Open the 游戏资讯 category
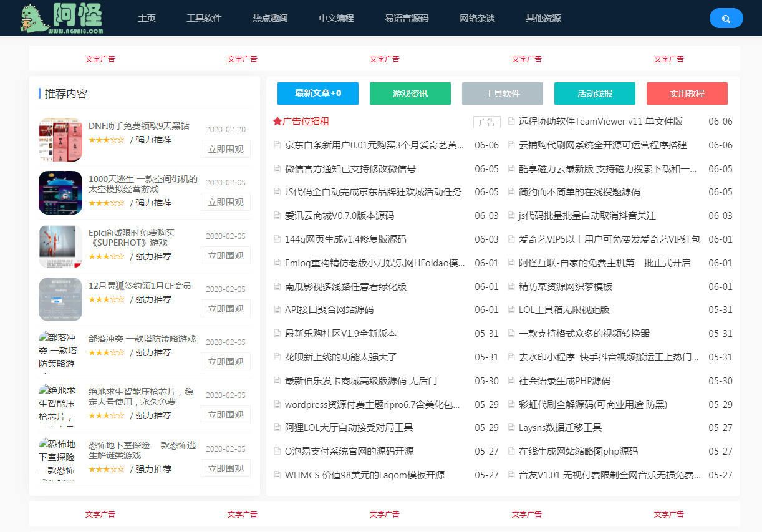The height and width of the screenshot is (532, 762). click(x=410, y=93)
